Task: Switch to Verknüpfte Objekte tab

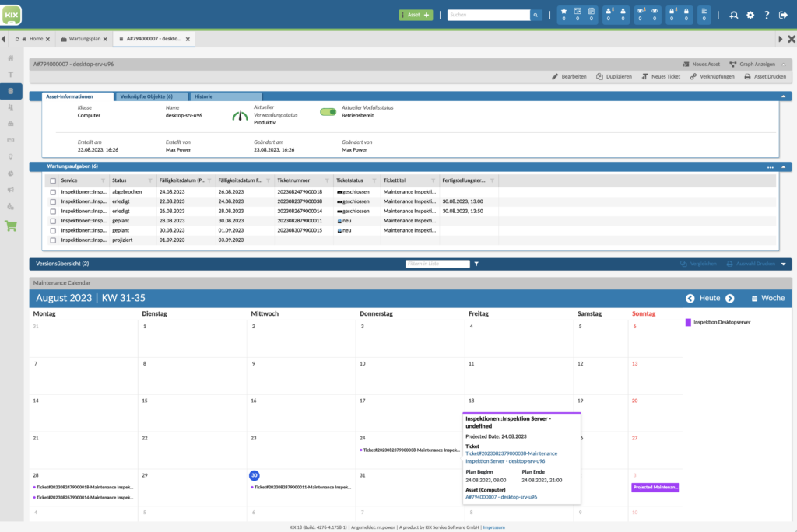Action: pos(146,96)
